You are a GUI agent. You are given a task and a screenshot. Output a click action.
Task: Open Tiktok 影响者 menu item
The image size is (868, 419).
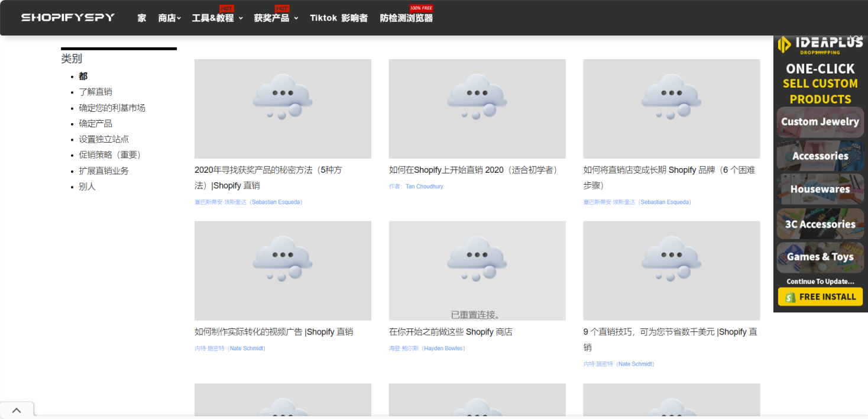(x=339, y=18)
